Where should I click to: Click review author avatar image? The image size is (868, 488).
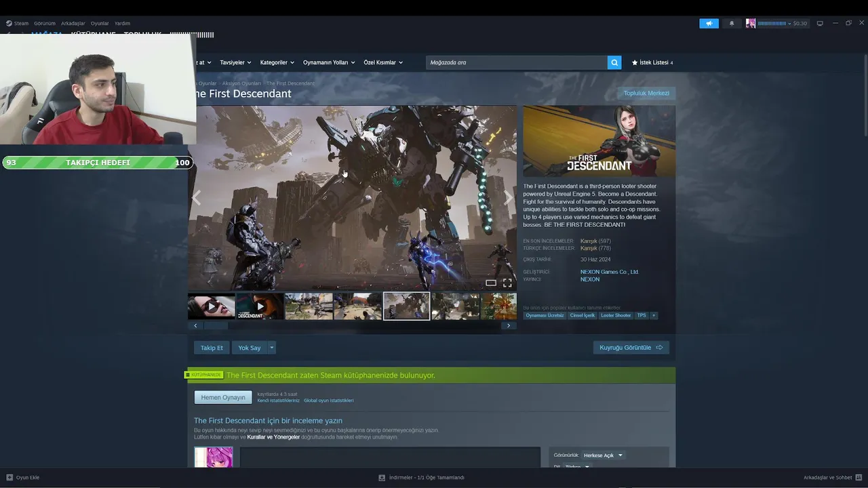(x=214, y=457)
